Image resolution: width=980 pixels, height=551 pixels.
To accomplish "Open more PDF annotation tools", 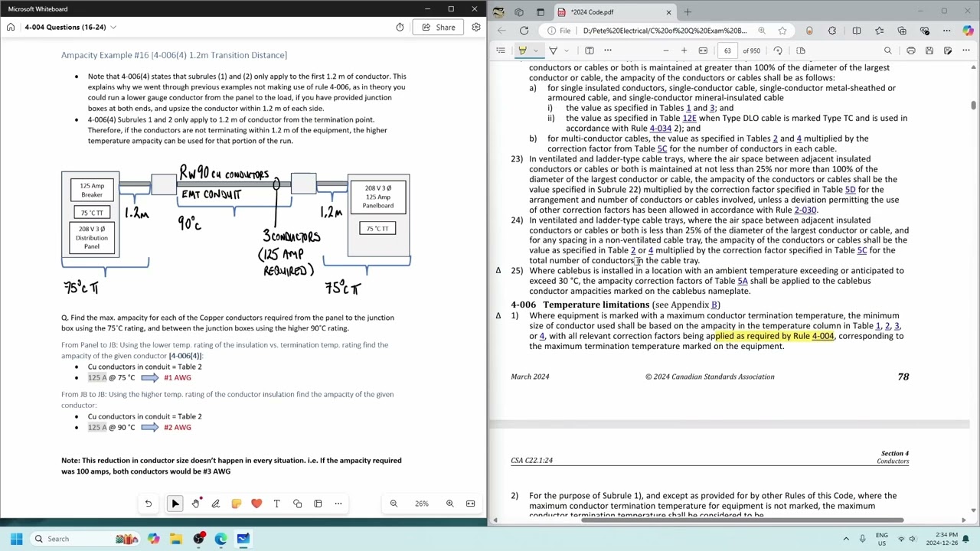I will tap(608, 51).
